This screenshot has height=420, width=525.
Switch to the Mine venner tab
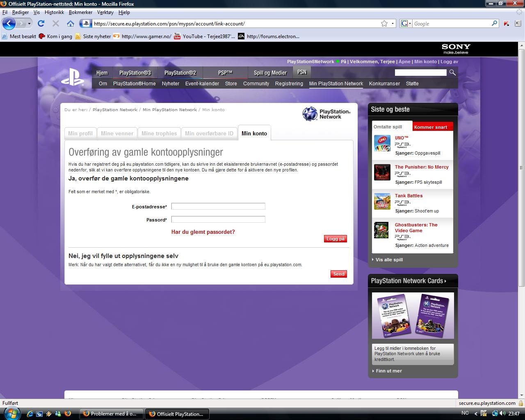pyautogui.click(x=117, y=134)
